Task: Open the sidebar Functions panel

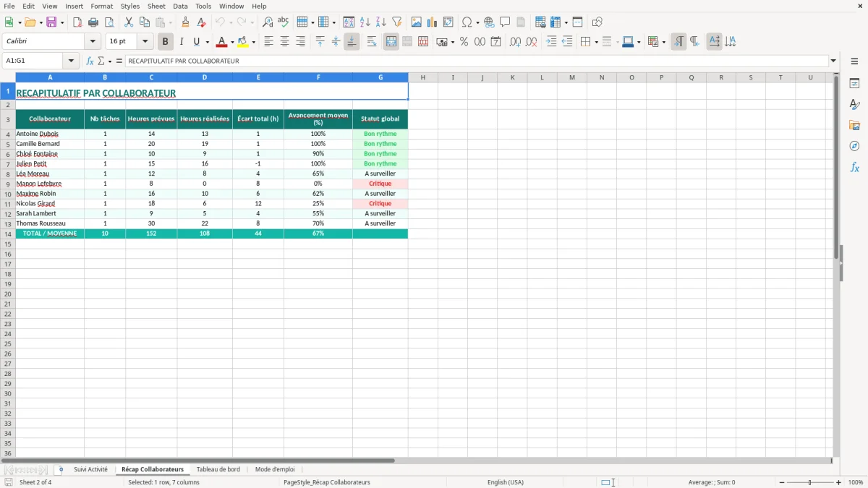Action: click(854, 167)
